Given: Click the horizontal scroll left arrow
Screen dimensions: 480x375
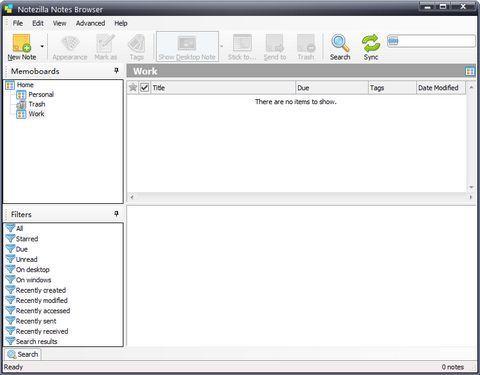Looking at the screenshot, I should [132, 197].
